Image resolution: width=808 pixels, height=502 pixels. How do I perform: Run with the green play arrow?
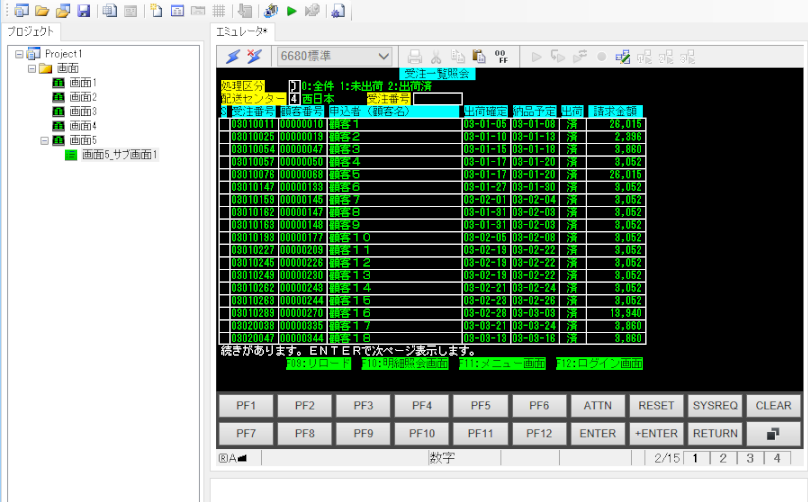coord(292,10)
